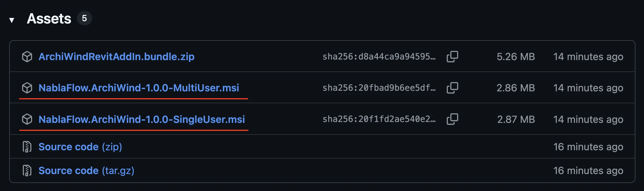
Task: Download NablaFlow.ArchiWind-1.0.0-MultiUser.msi
Action: [x=139, y=88]
